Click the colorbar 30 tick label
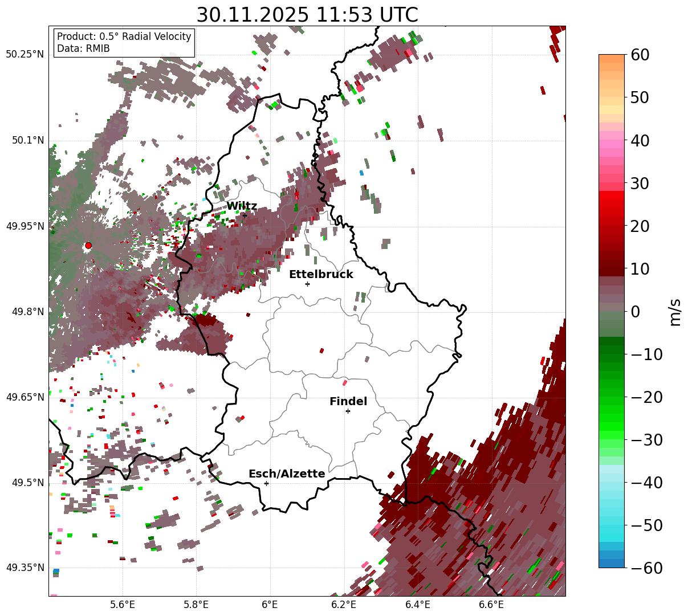The image size is (688, 616). tap(640, 183)
